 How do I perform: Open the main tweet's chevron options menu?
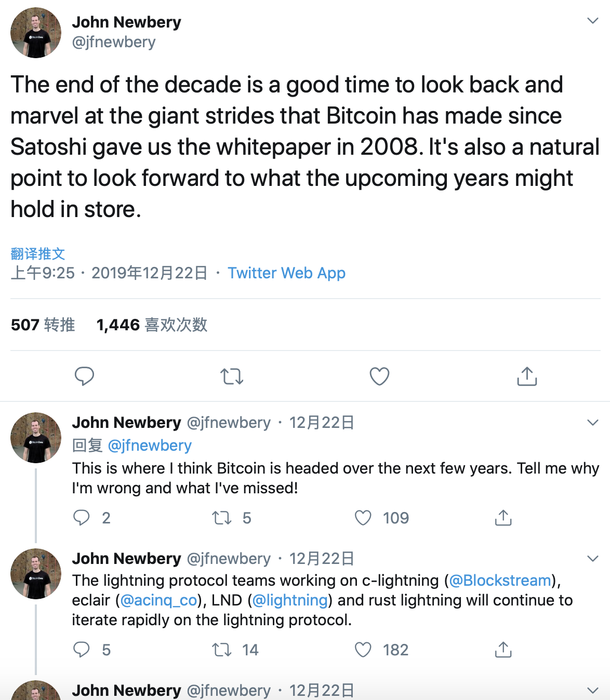pyautogui.click(x=592, y=21)
